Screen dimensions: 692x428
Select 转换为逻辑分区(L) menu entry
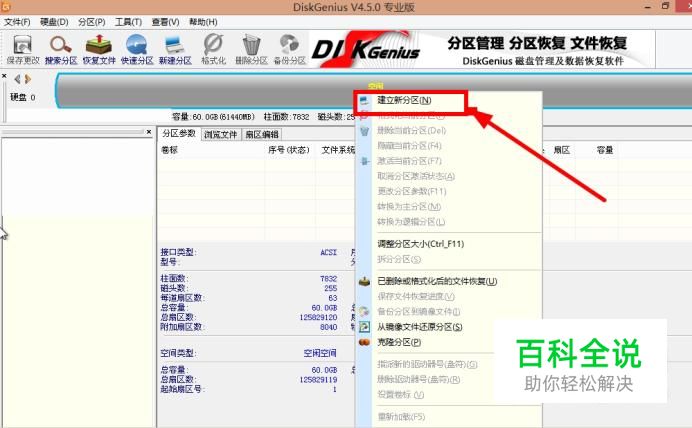tap(411, 222)
